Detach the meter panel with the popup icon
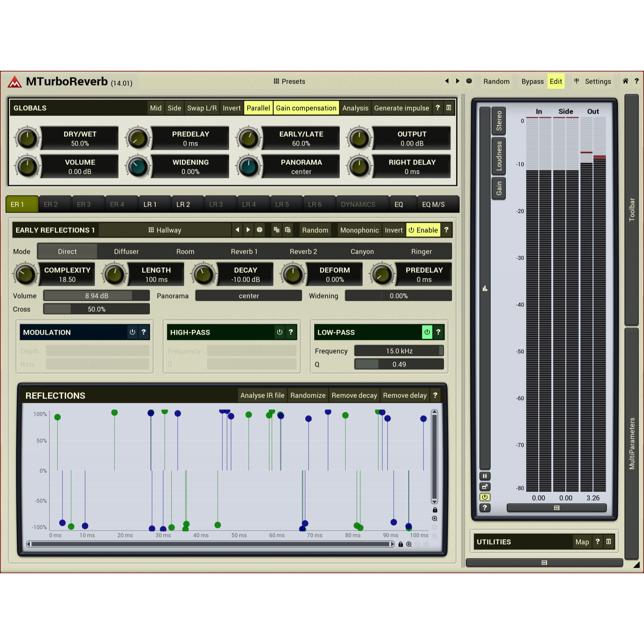644x644 pixels. click(485, 487)
